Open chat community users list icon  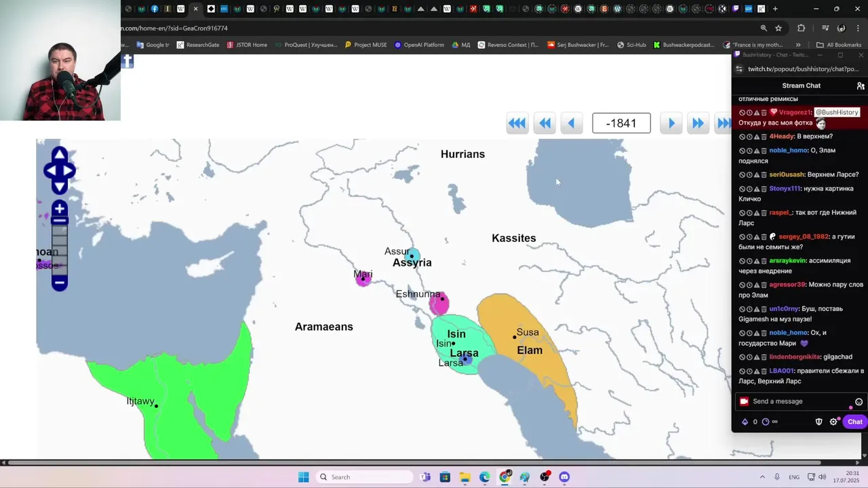point(861,86)
